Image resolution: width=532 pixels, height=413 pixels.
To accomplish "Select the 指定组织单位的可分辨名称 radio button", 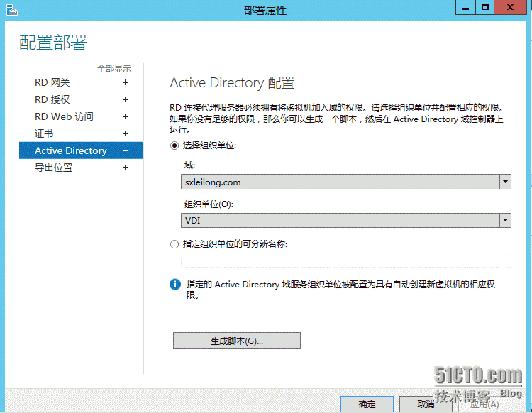I will [x=175, y=244].
